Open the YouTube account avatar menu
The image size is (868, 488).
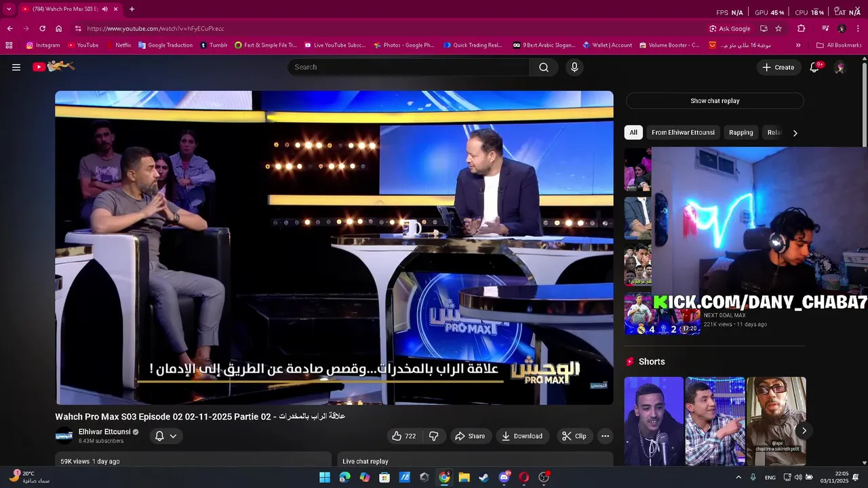pyautogui.click(x=840, y=67)
